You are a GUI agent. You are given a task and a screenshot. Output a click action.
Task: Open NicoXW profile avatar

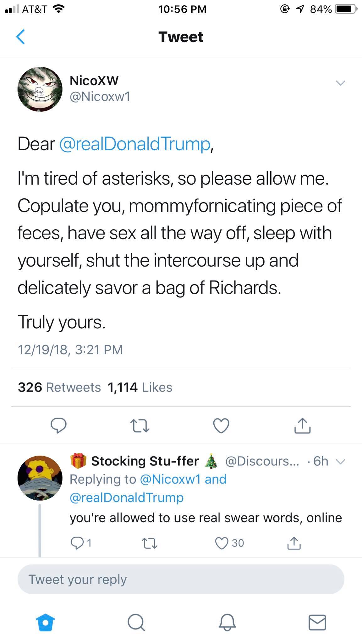click(40, 89)
